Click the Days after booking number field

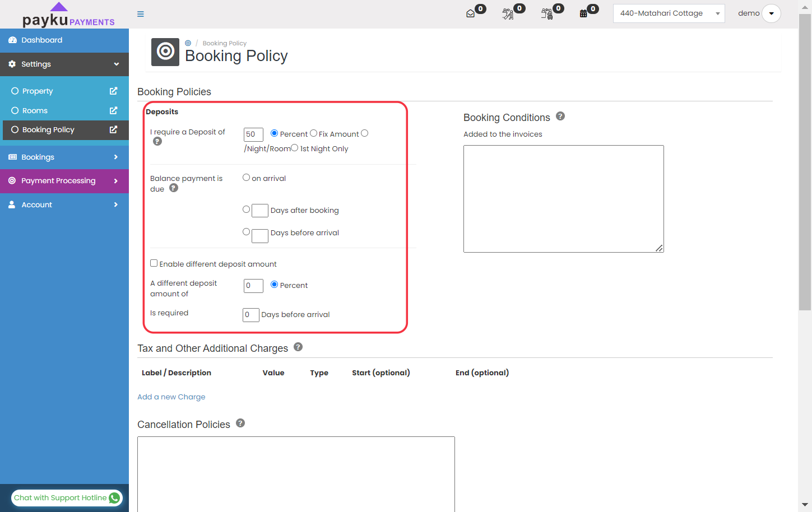pyautogui.click(x=260, y=211)
